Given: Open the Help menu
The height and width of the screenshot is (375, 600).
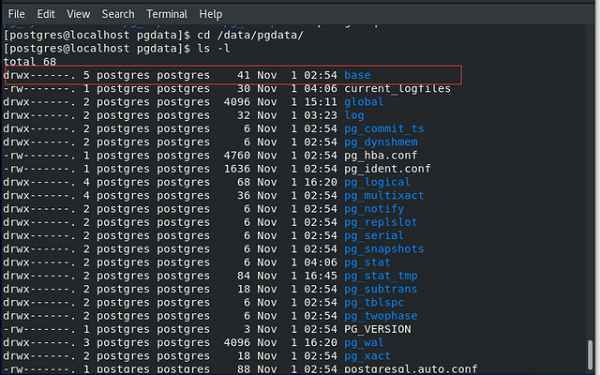Looking at the screenshot, I should pos(210,14).
